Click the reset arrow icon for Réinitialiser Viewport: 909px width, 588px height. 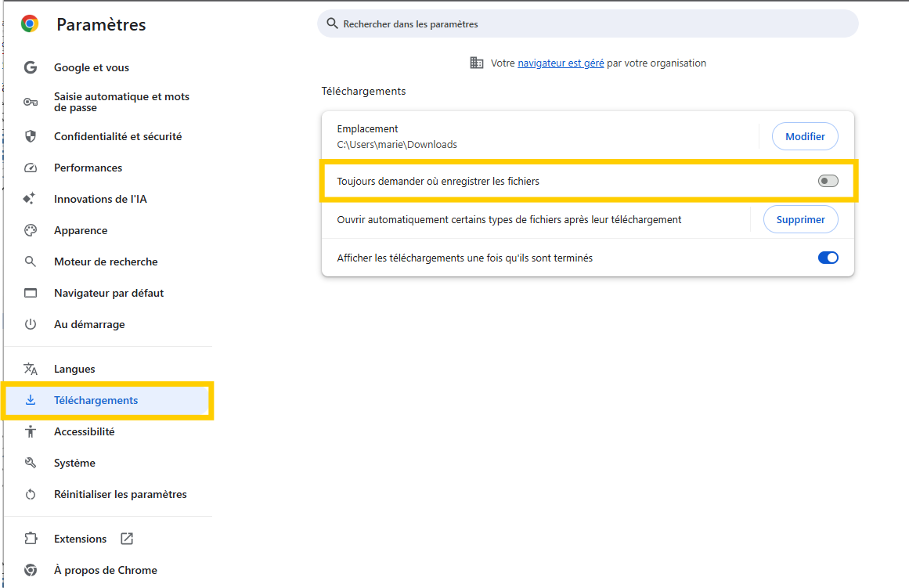(x=31, y=494)
